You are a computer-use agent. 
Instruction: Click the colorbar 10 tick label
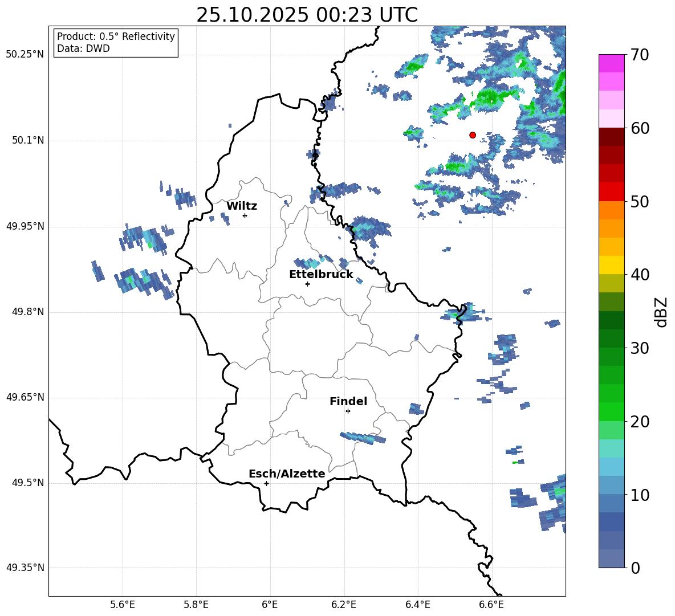[x=640, y=495]
